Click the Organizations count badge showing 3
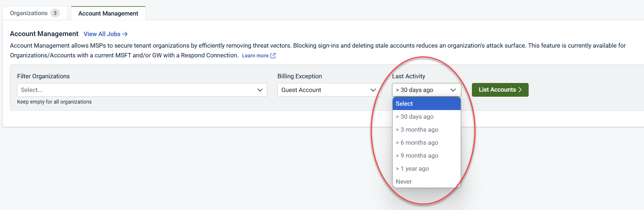Image resolution: width=644 pixels, height=210 pixels. [x=55, y=13]
